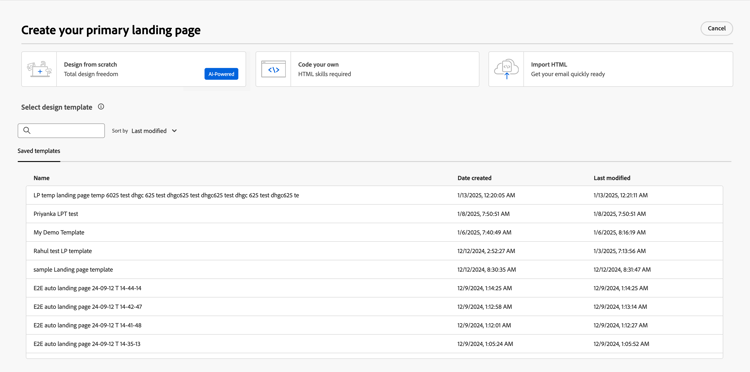Click the search magnifier icon
Viewport: 750px width, 372px height.
tap(27, 131)
